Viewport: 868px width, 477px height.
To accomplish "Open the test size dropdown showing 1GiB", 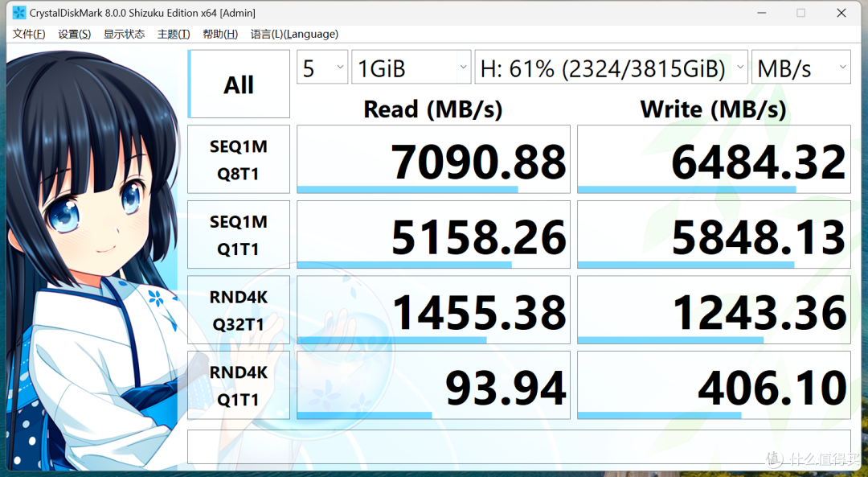I will click(x=411, y=67).
